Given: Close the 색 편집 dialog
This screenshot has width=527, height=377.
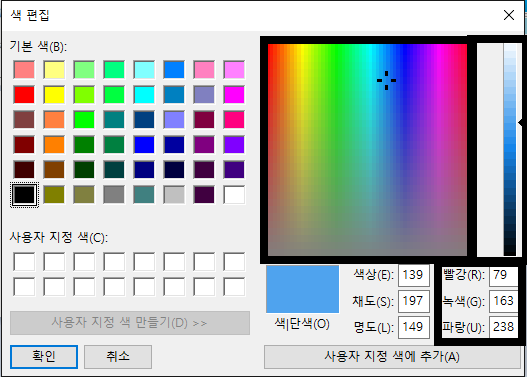Looking at the screenshot, I should coord(509,15).
